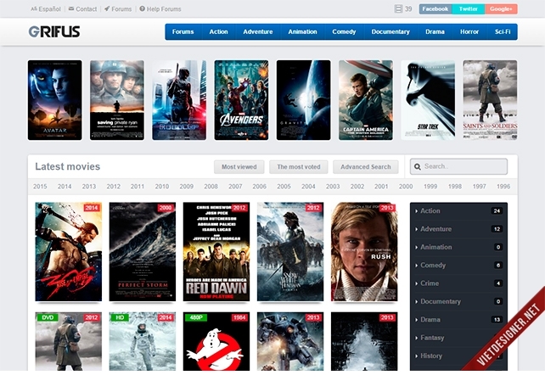Click the envelope icon beside Contact

[71, 8]
